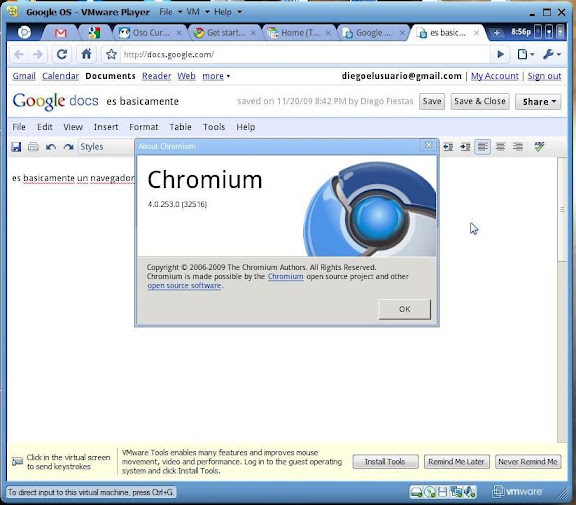Click the Save button
576x505 pixels.
pos(432,101)
